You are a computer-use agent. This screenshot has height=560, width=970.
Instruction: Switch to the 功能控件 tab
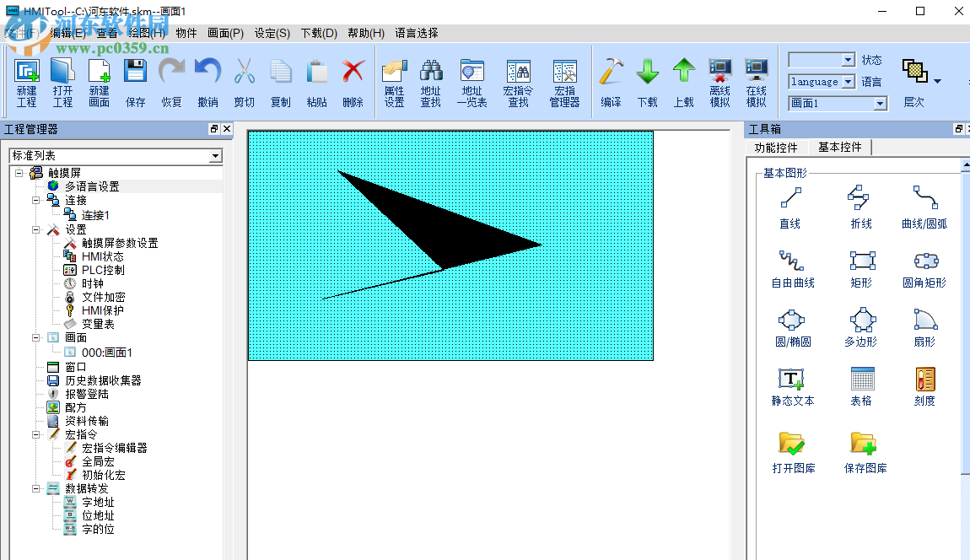coord(776,148)
